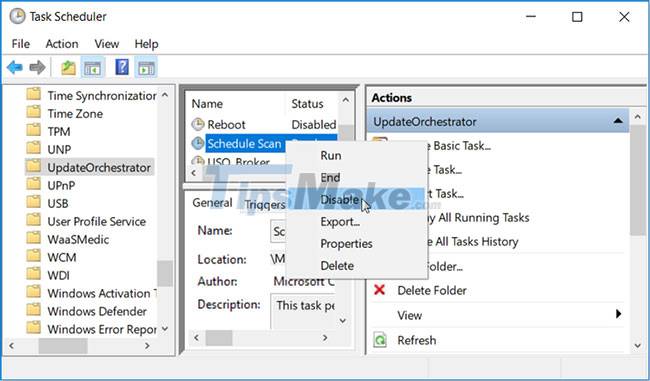Select the Reboot task row

click(x=264, y=124)
